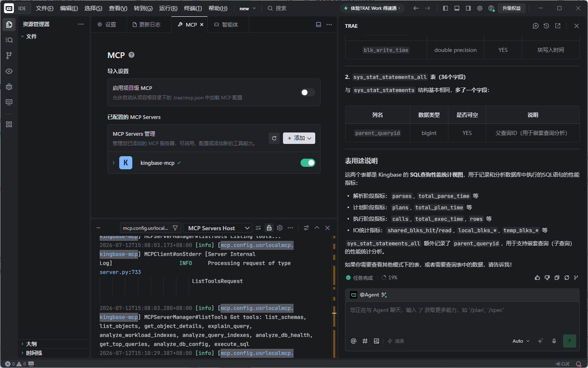Open the 文件(F) menu
588x368 pixels.
pyautogui.click(x=45, y=8)
